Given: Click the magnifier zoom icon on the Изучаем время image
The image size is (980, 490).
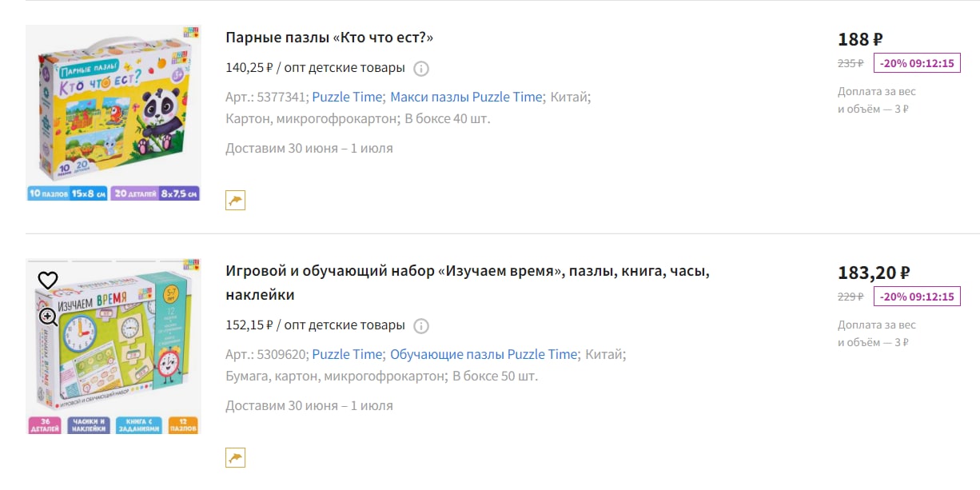Looking at the screenshot, I should click(48, 317).
